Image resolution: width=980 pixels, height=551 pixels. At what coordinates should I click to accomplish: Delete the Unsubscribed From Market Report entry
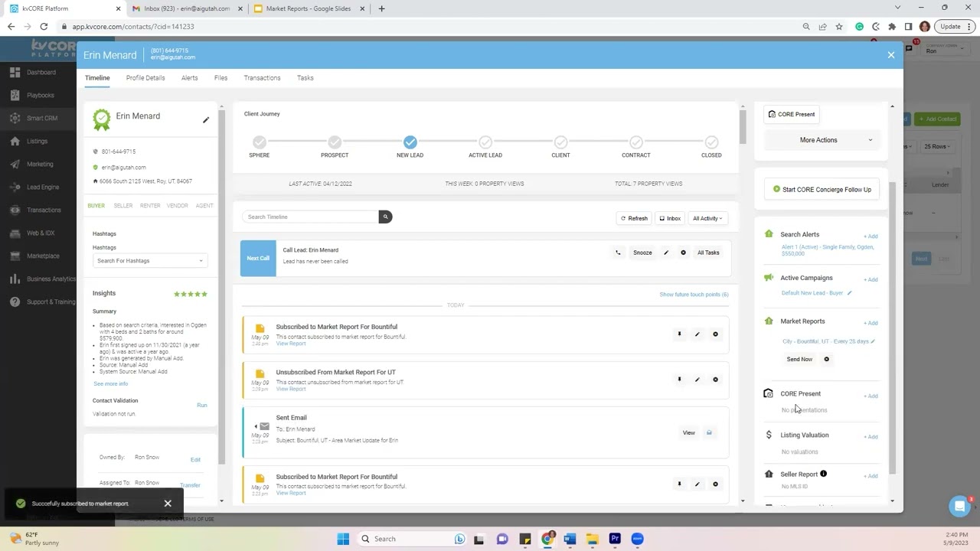click(x=716, y=380)
